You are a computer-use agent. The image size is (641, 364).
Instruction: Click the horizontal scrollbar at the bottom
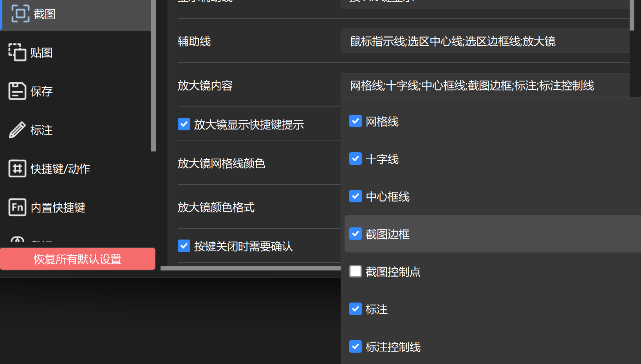pos(251,268)
